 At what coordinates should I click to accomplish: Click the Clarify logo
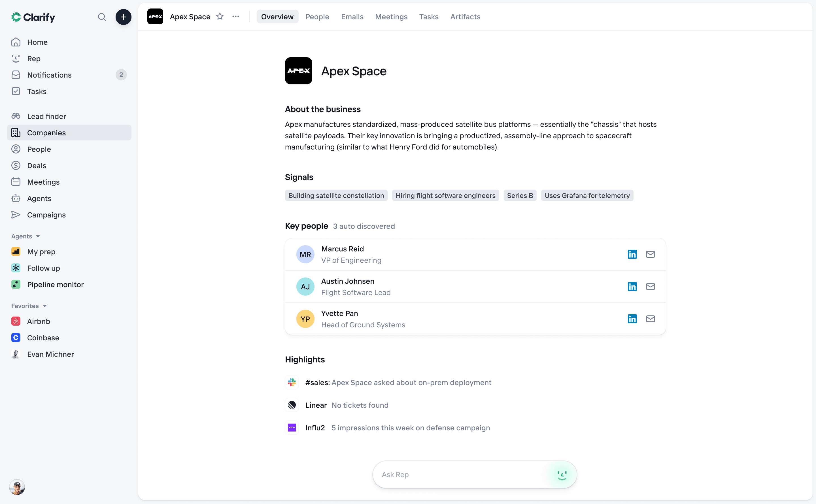[33, 17]
